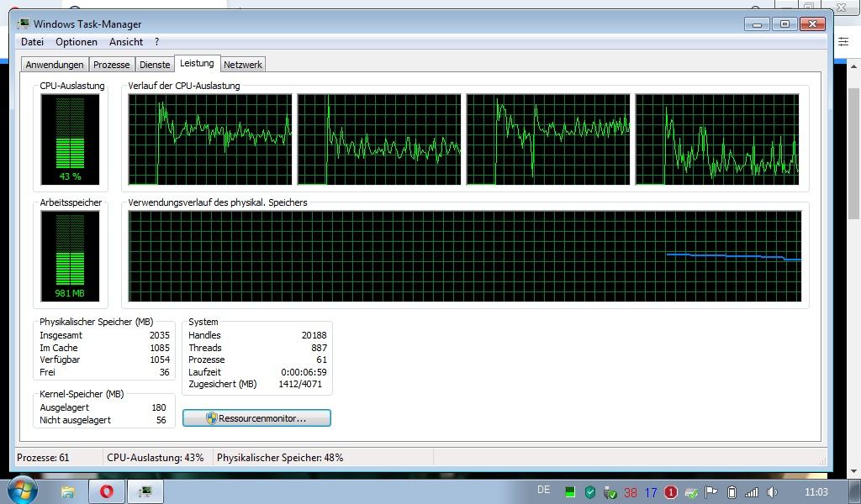Open the teal security shield tray icon
861x504 pixels.
point(589,492)
